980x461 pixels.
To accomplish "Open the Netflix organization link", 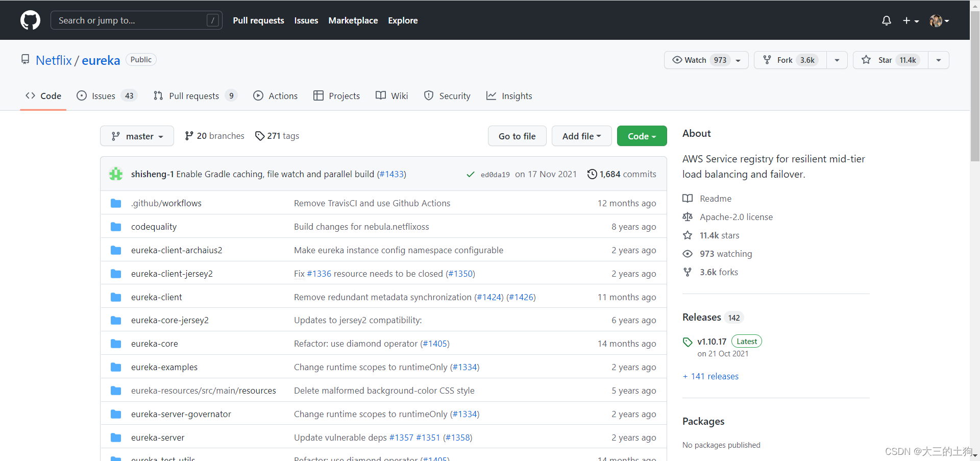I will (x=54, y=60).
